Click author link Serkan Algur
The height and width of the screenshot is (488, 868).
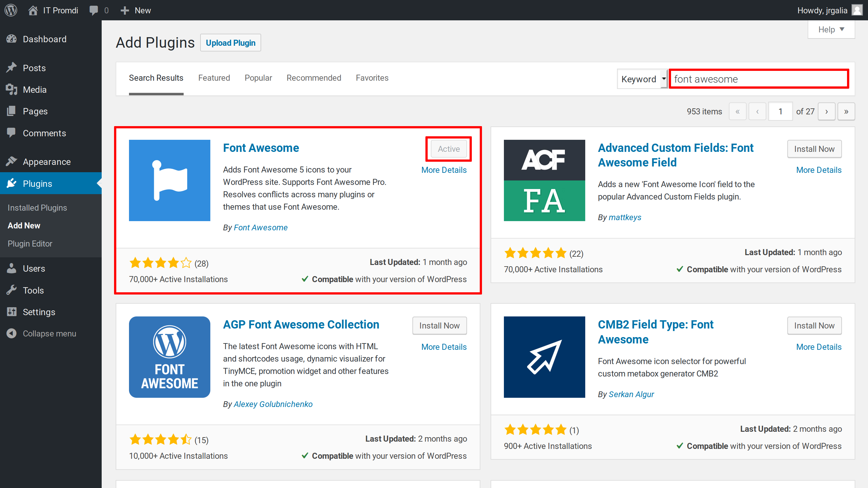(x=631, y=394)
